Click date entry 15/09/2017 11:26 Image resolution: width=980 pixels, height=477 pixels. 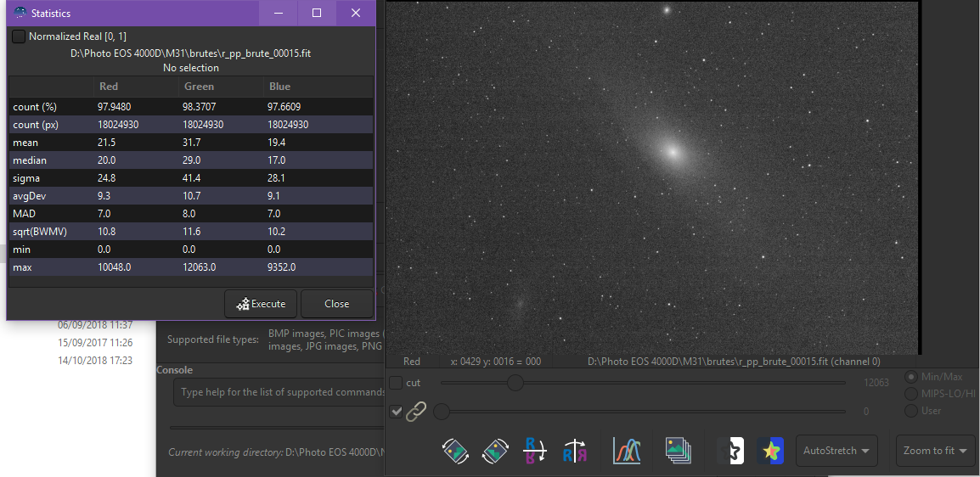(x=95, y=343)
